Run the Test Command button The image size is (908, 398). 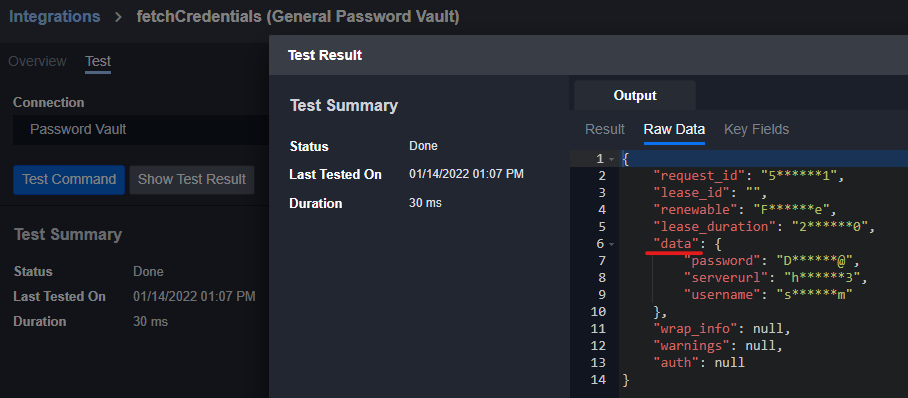[69, 180]
